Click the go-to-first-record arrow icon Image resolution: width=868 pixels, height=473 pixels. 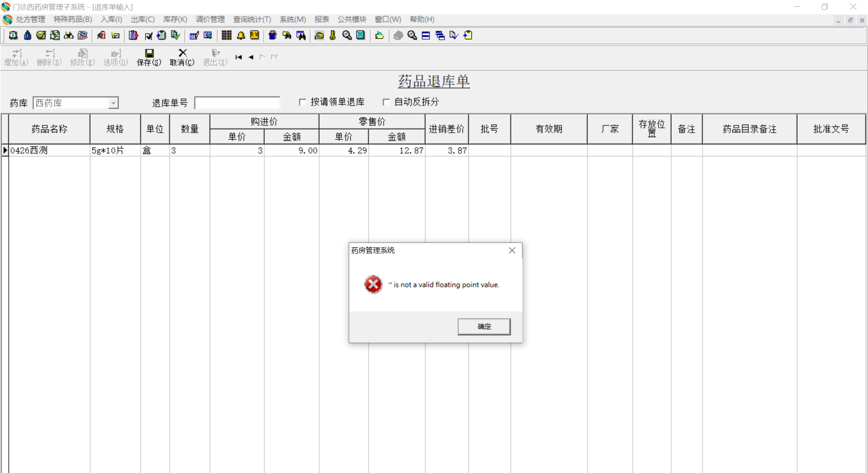(x=239, y=57)
